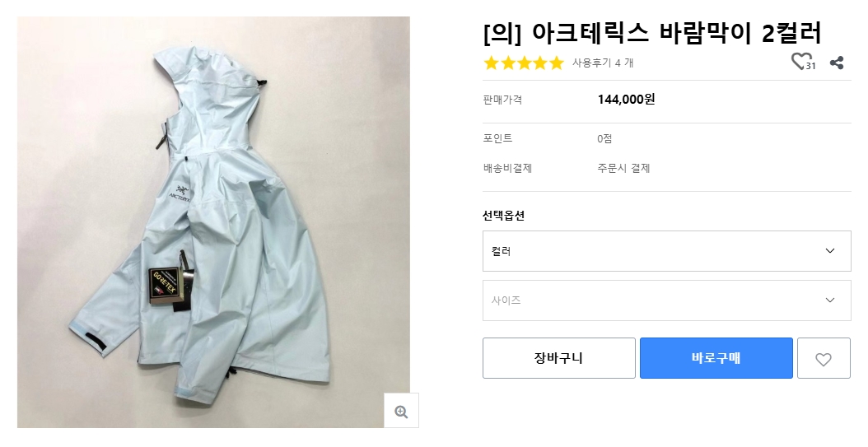The width and height of the screenshot is (868, 447).
Task: Open the 사이즈 option dropdown
Action: [666, 300]
